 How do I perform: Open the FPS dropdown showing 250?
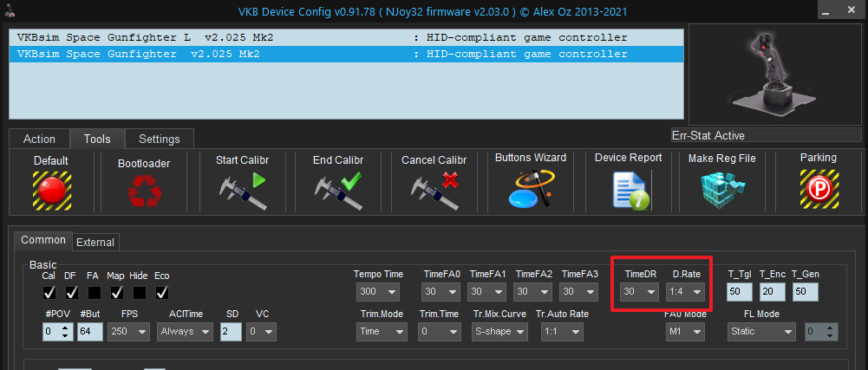128,331
